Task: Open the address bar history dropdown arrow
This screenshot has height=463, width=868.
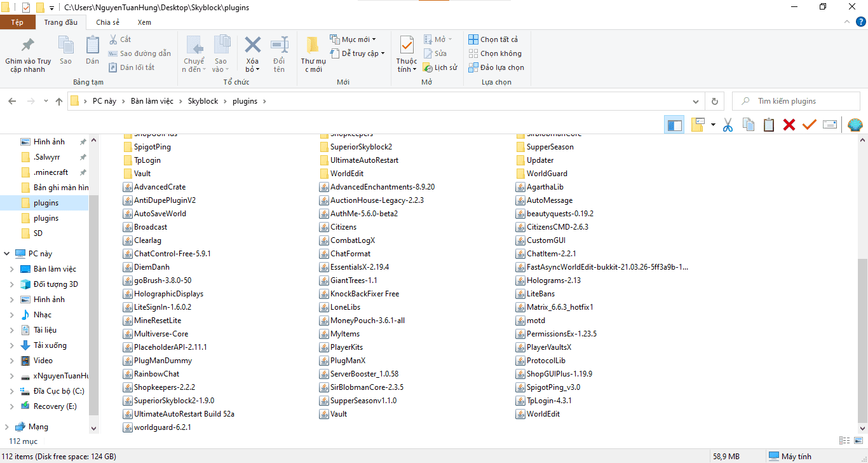Action: 697,101
